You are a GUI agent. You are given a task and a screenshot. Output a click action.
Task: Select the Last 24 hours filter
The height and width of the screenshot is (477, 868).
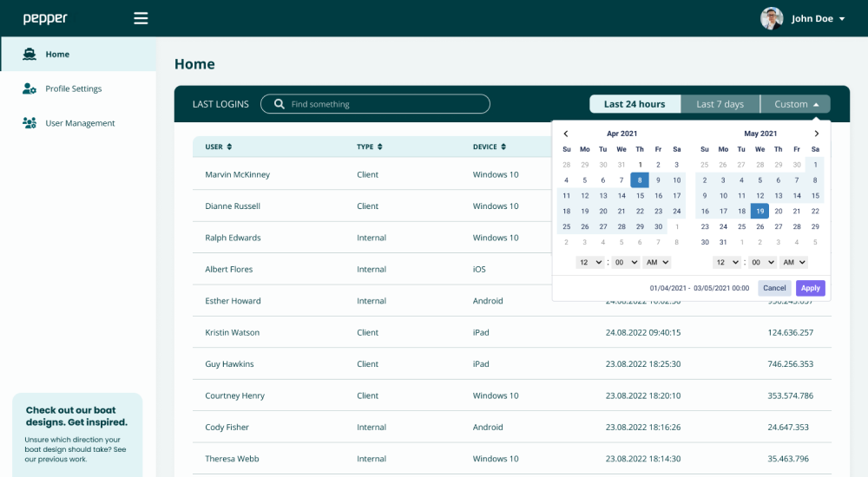click(x=635, y=104)
